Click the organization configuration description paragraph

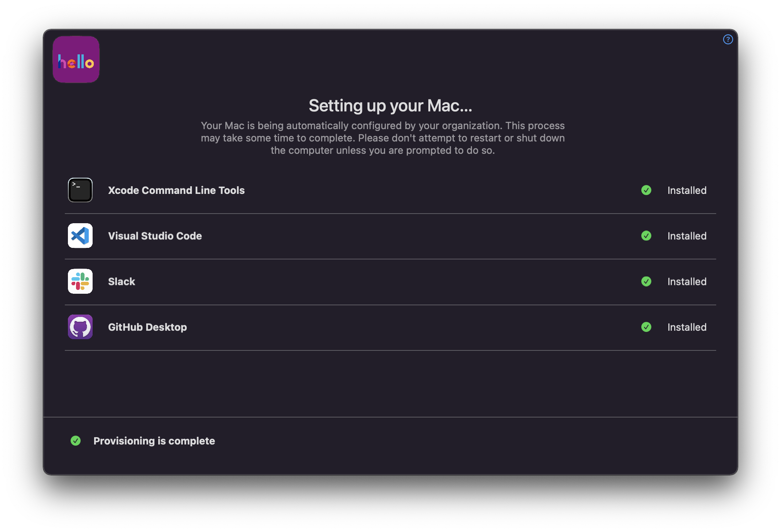[x=382, y=138]
